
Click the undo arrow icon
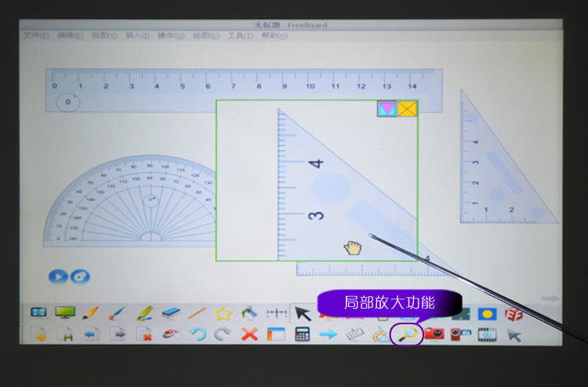pyautogui.click(x=198, y=335)
